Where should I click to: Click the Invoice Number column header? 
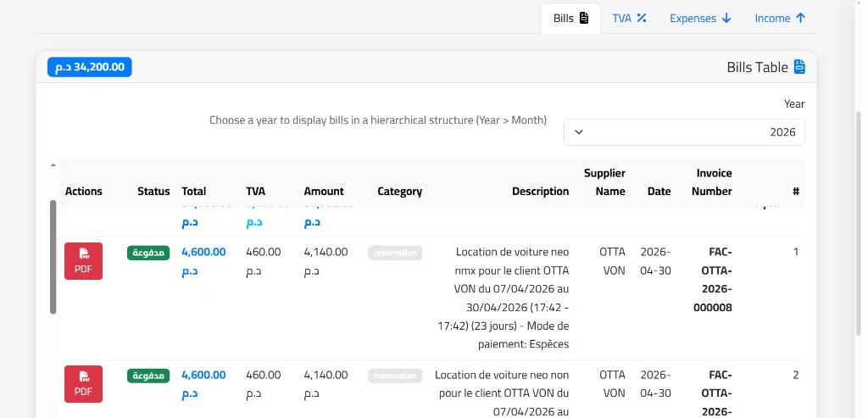pyautogui.click(x=714, y=182)
